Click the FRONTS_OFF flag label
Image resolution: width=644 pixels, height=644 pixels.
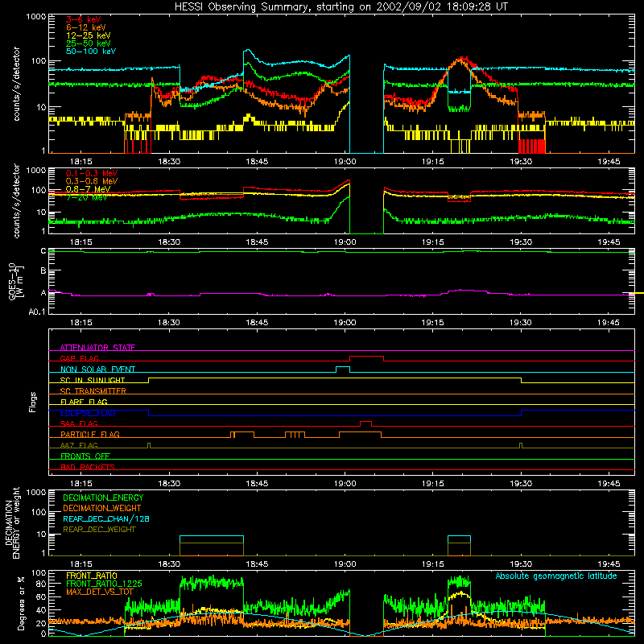(85, 456)
